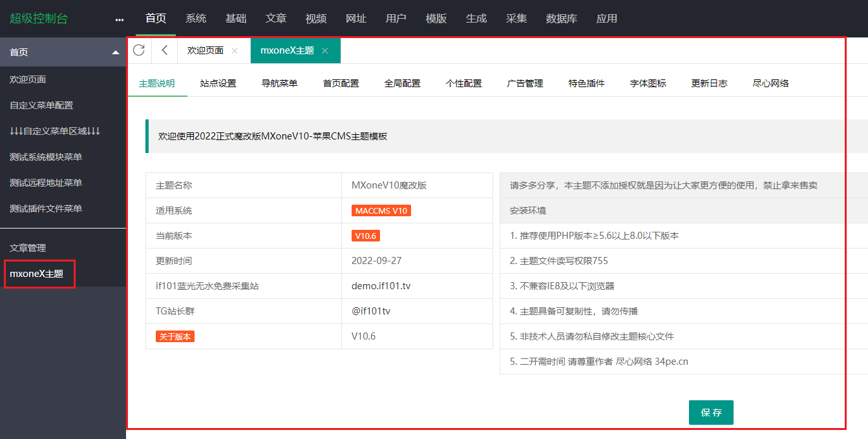The height and width of the screenshot is (439, 868).
Task: Click the demo.if101.tv cell
Action: click(418, 286)
